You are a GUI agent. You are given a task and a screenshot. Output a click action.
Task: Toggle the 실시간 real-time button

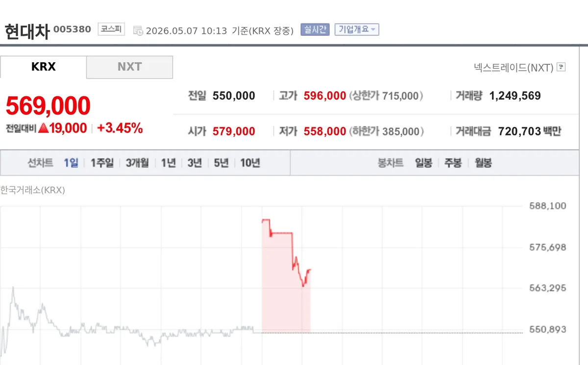click(x=315, y=29)
